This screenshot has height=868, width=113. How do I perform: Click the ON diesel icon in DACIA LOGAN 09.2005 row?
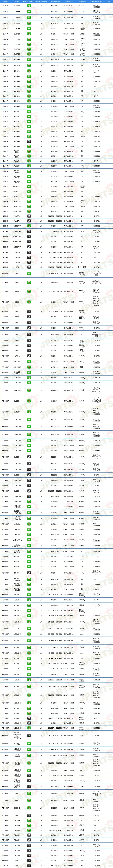(x=29, y=141)
